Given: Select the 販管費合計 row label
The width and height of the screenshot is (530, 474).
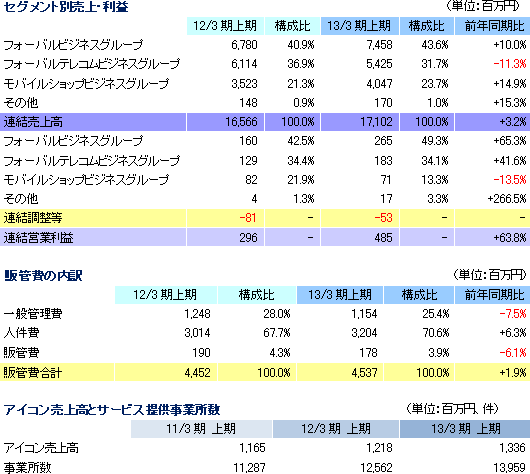Looking at the screenshot, I should pos(33,373).
